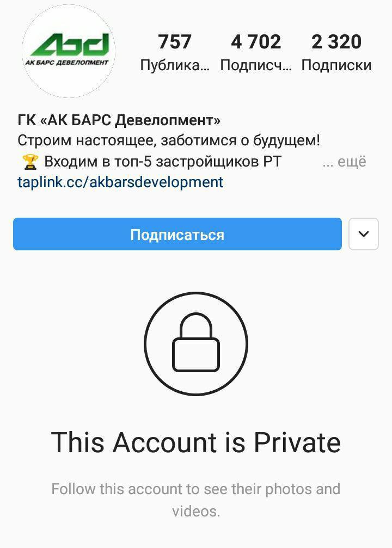View the 757 publications count
392x548 pixels.
(x=174, y=41)
